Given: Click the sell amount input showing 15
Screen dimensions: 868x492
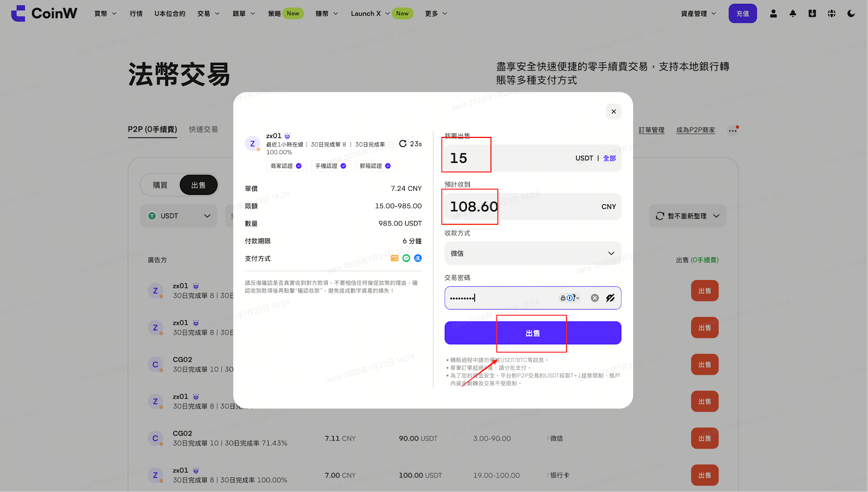Looking at the screenshot, I should click(505, 159).
